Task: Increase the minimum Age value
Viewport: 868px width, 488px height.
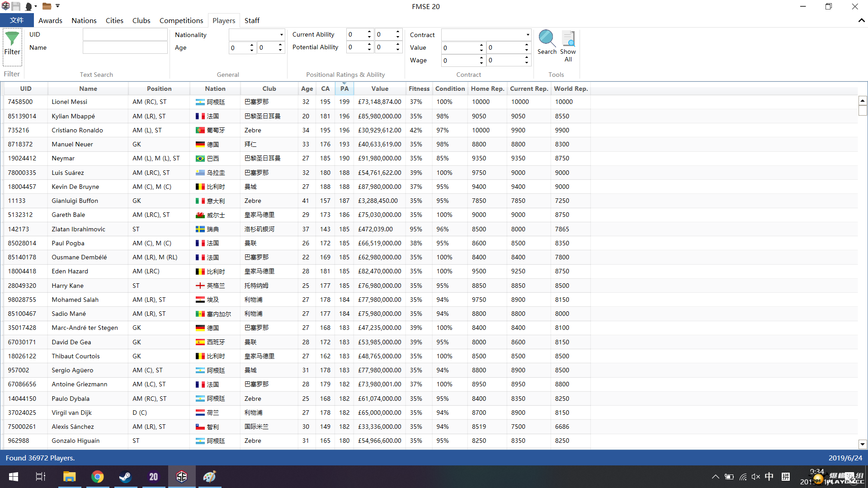Action: tap(252, 45)
